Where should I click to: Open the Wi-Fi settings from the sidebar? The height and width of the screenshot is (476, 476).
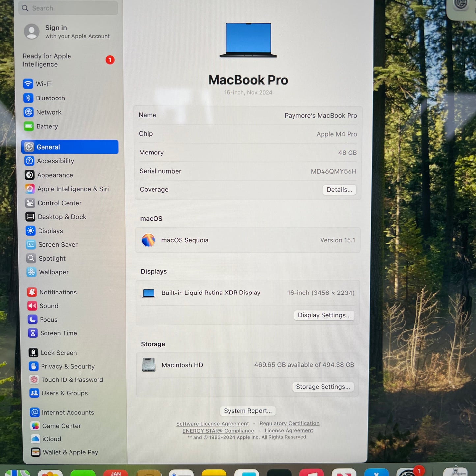pyautogui.click(x=43, y=84)
